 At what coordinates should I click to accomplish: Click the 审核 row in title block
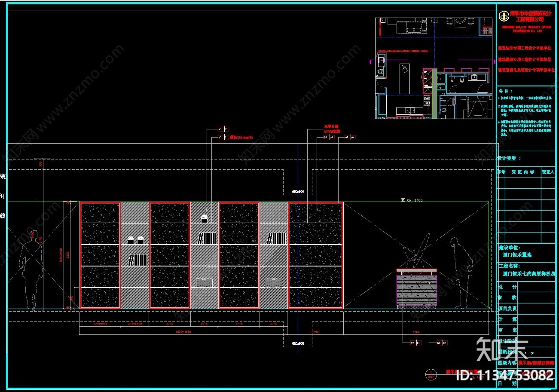tap(526, 297)
